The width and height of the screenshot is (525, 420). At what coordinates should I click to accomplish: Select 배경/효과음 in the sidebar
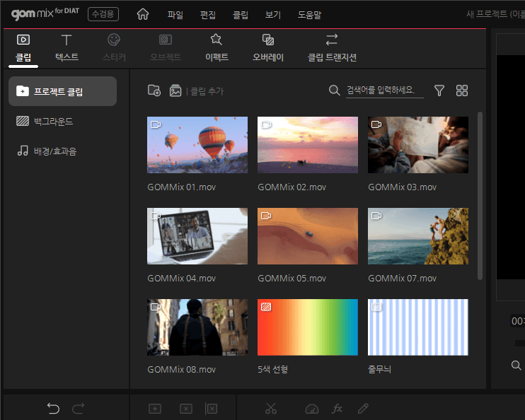point(56,151)
